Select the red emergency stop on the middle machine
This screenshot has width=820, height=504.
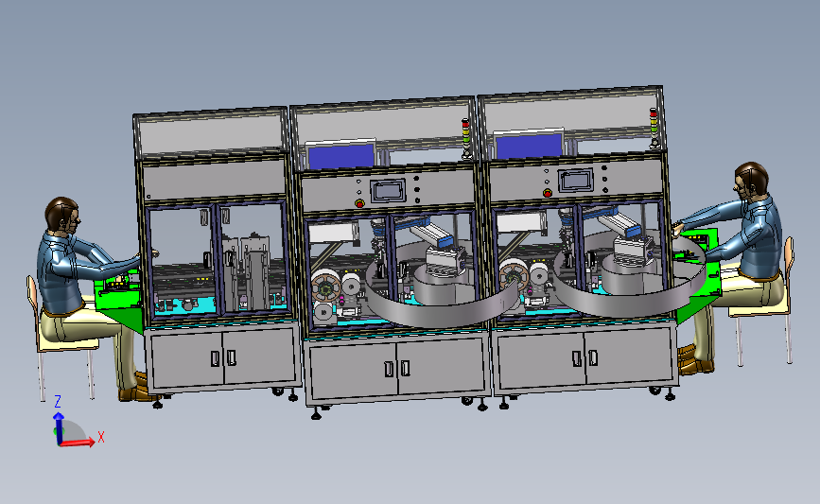(359, 203)
